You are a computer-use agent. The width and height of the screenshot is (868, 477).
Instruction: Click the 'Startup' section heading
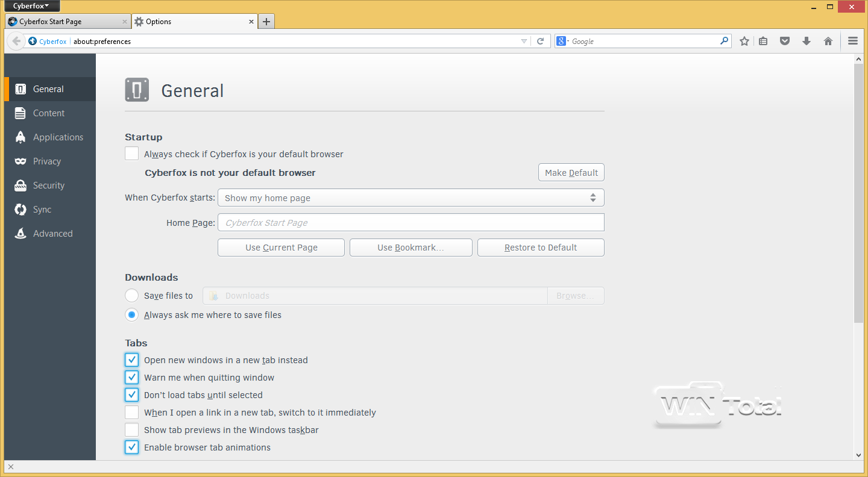point(143,137)
